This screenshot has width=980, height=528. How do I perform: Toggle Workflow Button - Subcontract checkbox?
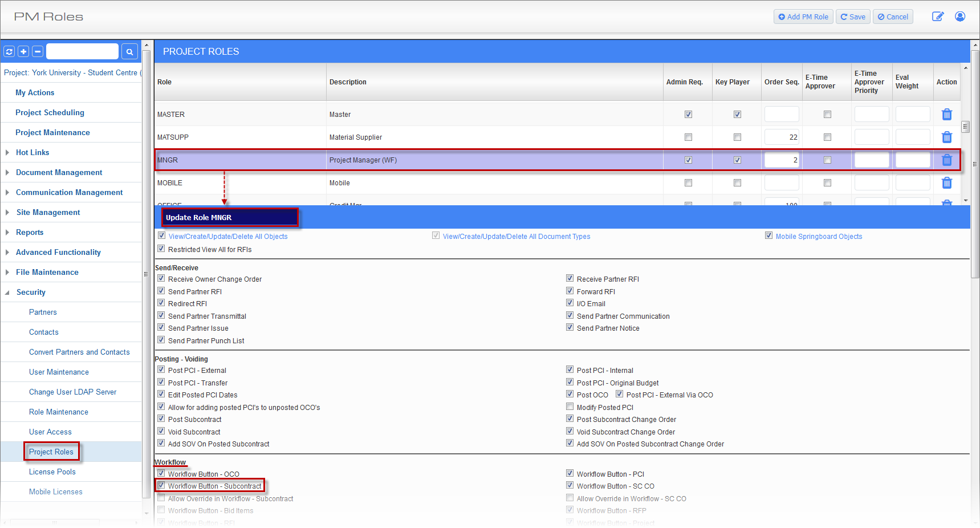click(161, 485)
